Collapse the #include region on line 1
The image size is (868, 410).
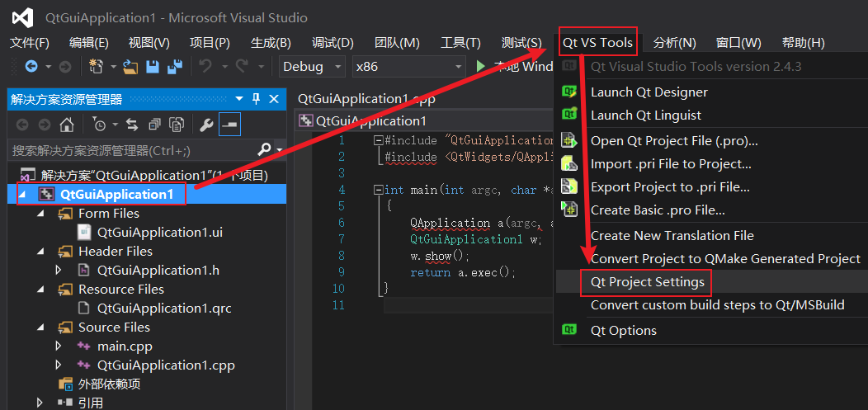point(378,140)
